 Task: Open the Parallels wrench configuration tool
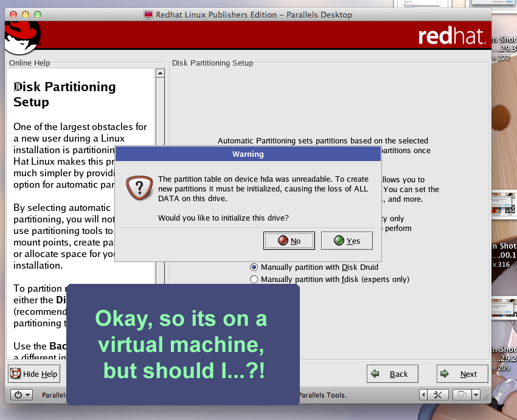pos(439,395)
